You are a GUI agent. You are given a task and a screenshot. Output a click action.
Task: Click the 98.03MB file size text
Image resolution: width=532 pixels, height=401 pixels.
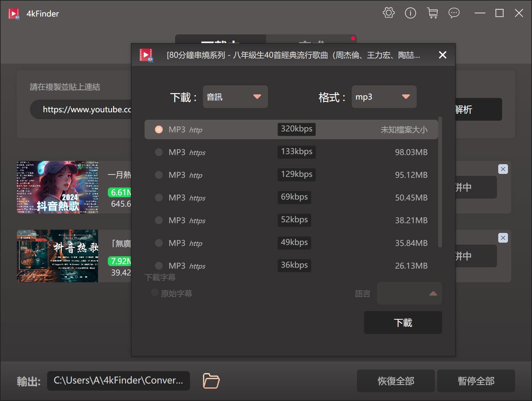click(x=411, y=152)
